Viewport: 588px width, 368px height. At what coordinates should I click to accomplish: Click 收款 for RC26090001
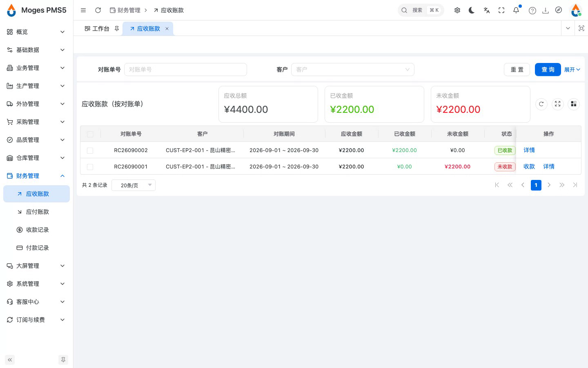(529, 167)
